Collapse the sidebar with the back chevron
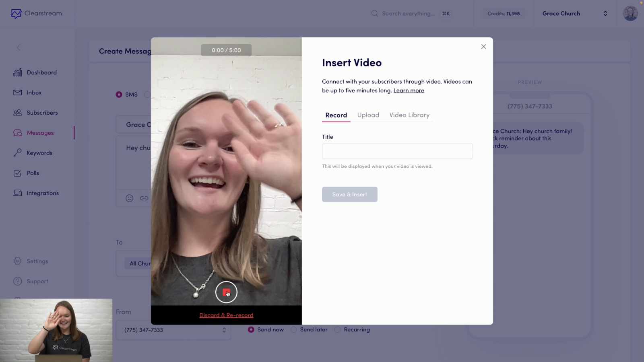 click(x=19, y=47)
